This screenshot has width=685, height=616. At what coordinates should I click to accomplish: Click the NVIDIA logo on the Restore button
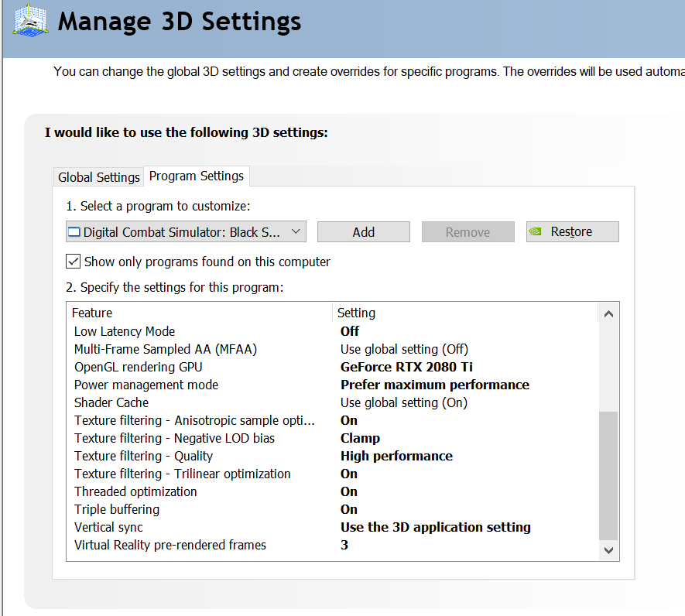point(535,231)
